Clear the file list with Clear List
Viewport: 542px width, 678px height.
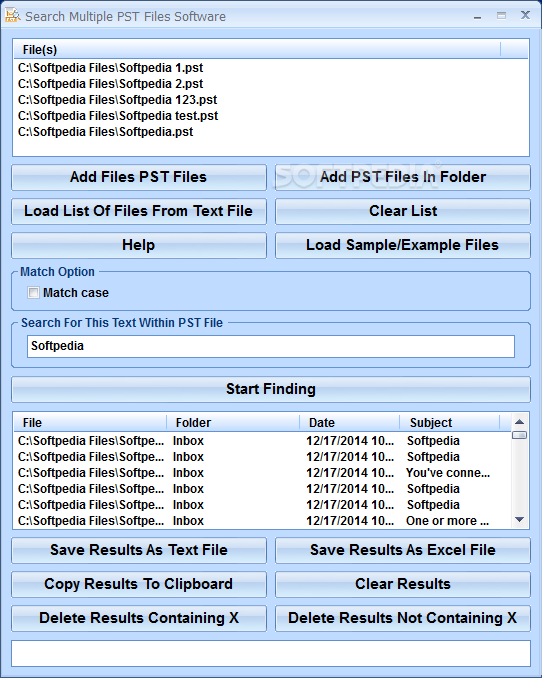click(403, 211)
